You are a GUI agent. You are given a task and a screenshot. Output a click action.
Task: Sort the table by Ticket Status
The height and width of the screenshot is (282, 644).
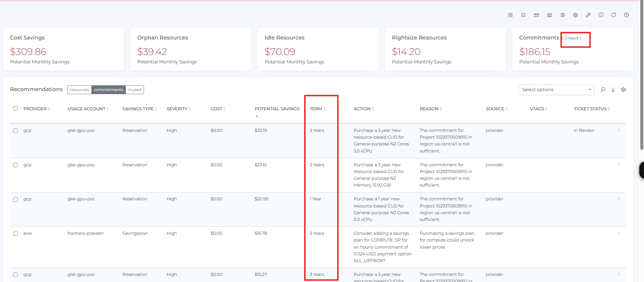tap(592, 109)
